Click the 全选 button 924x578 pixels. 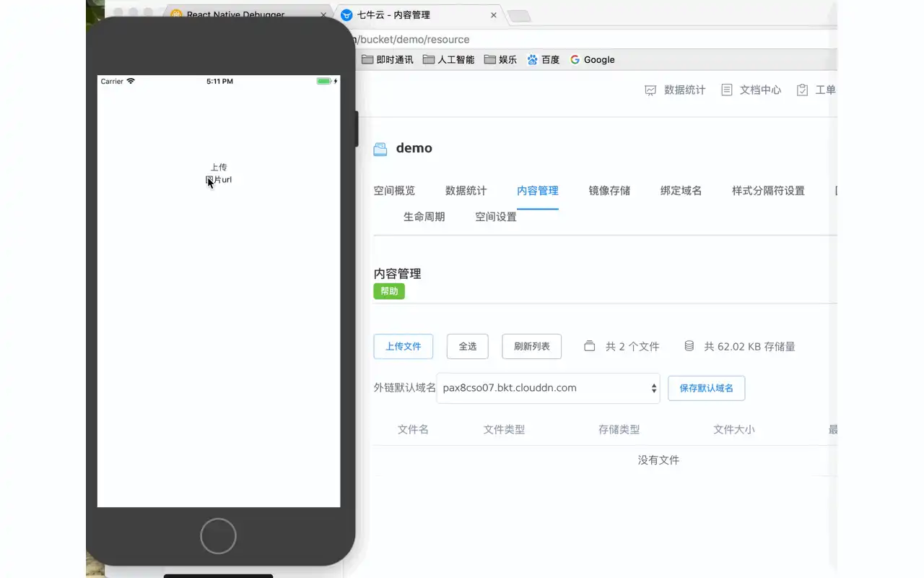click(468, 347)
